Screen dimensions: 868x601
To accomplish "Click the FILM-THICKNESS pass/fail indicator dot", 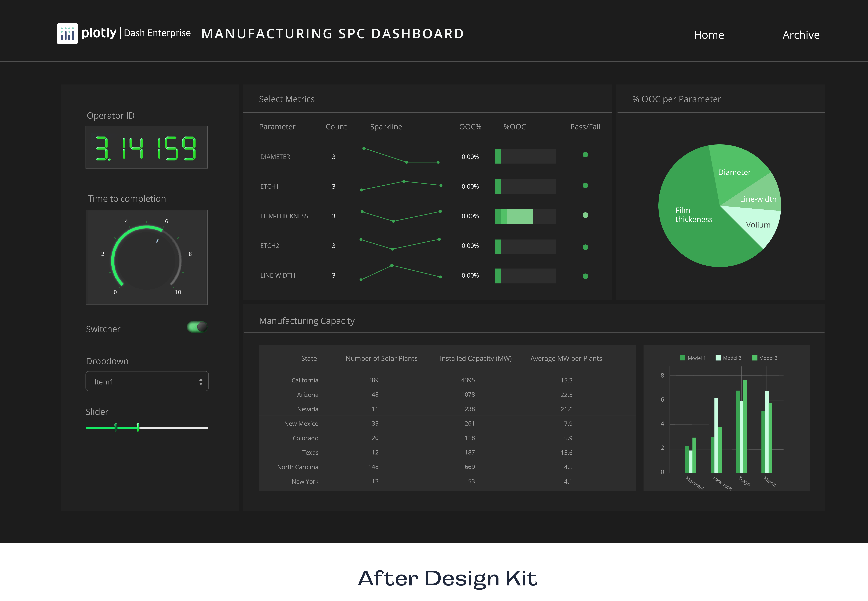I will [585, 215].
